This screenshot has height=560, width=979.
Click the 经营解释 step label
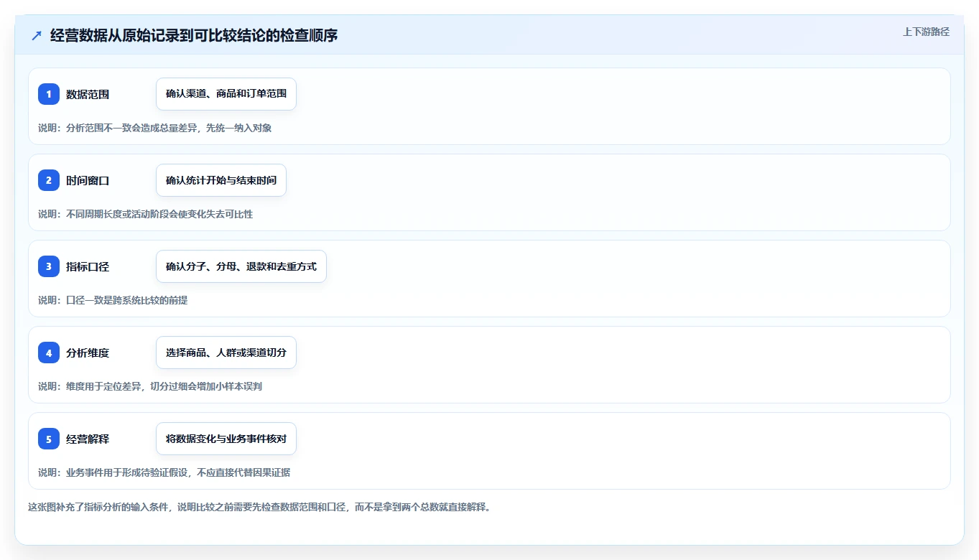tap(88, 439)
